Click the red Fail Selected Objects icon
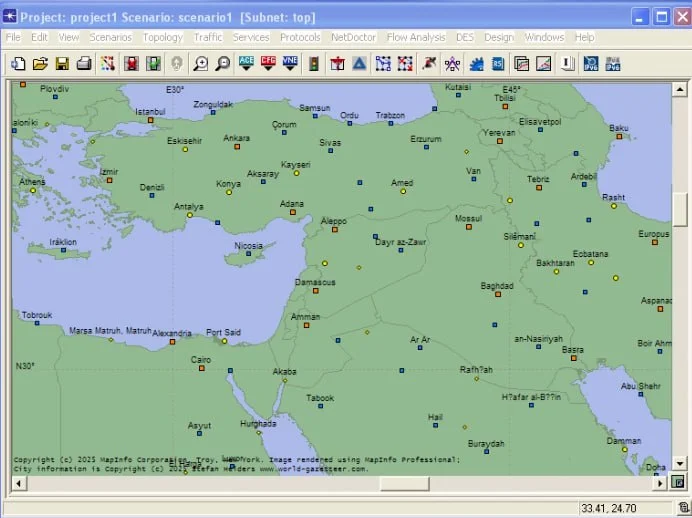The height and width of the screenshot is (518, 692). point(131,64)
